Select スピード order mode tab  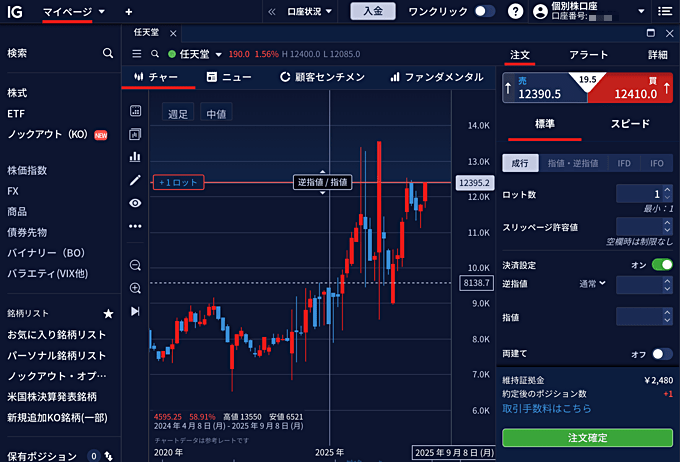(630, 124)
